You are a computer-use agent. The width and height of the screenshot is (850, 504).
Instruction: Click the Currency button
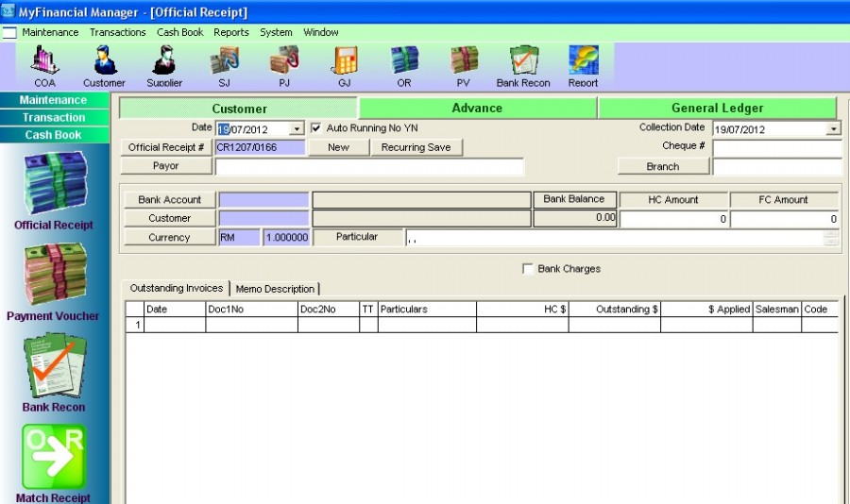(170, 237)
